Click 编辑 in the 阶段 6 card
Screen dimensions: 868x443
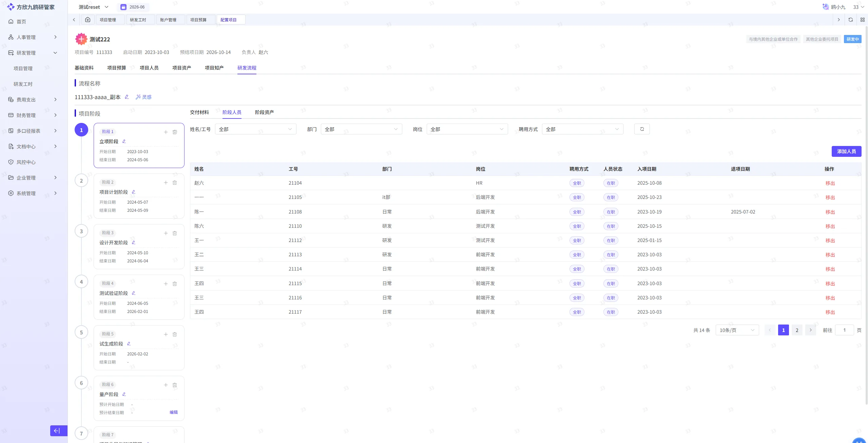174,412
